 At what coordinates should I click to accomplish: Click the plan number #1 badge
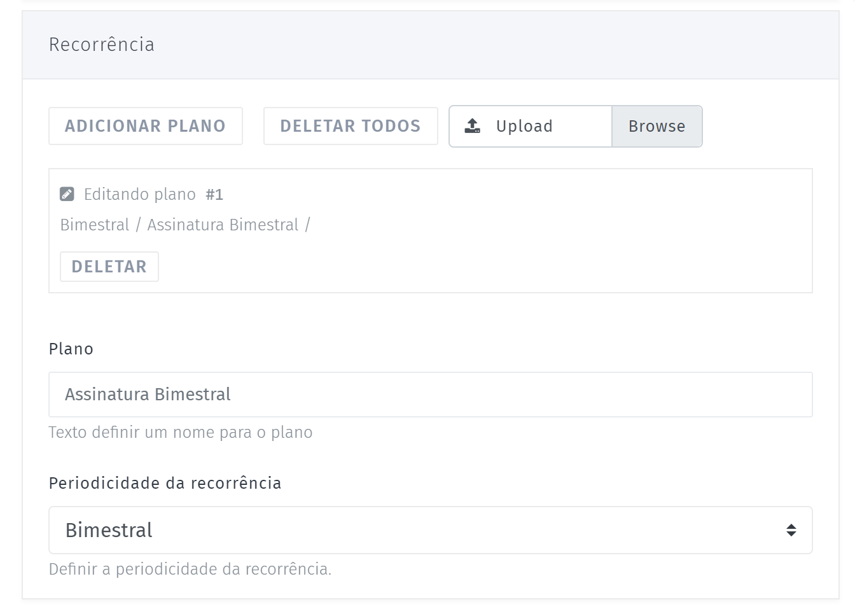pyautogui.click(x=214, y=194)
